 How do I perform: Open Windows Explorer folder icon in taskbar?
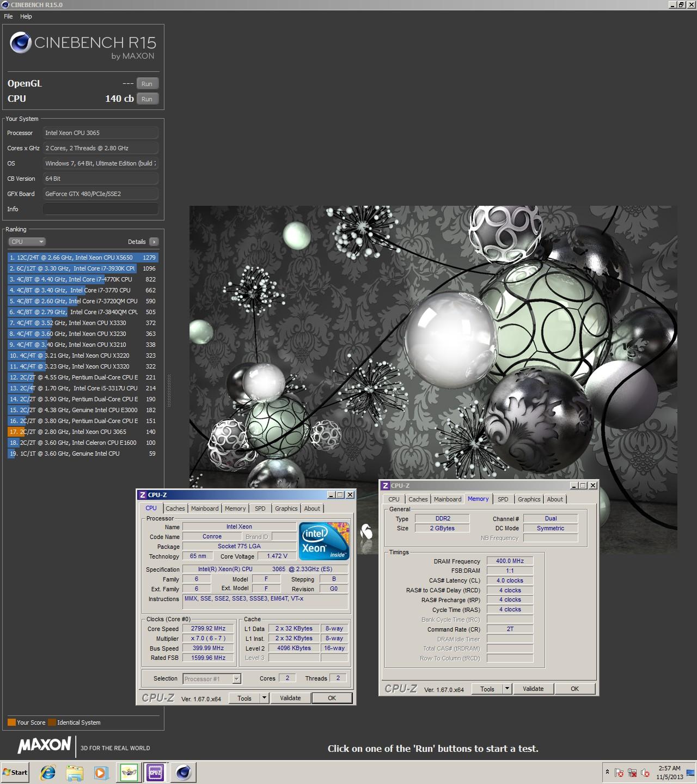click(75, 772)
